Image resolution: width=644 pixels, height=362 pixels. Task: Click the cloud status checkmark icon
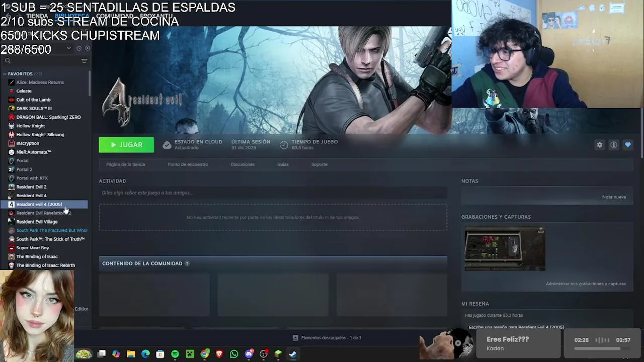(167, 145)
